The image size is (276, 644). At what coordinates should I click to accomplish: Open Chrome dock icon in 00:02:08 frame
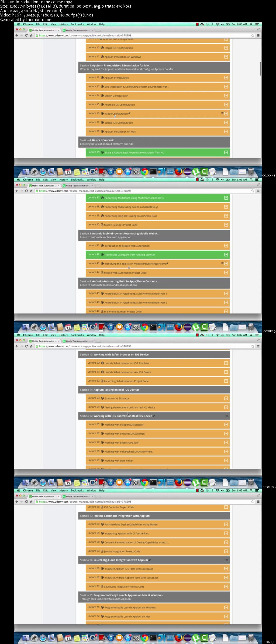tap(145, 482)
